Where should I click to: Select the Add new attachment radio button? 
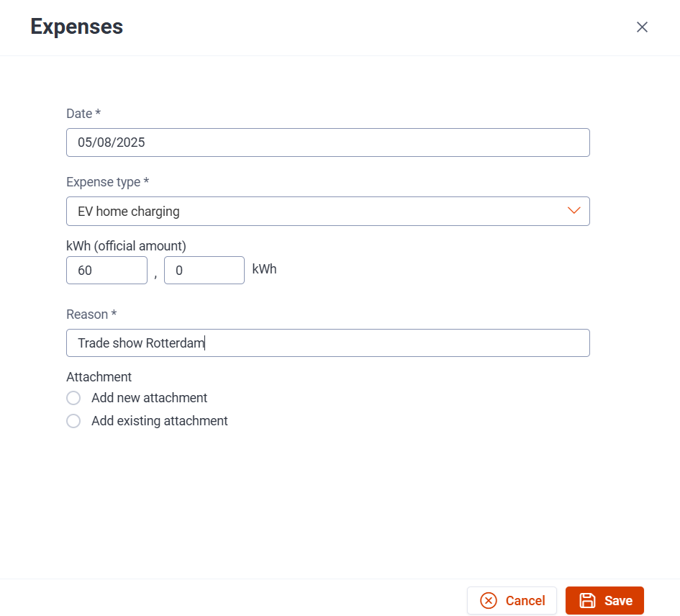[73, 398]
